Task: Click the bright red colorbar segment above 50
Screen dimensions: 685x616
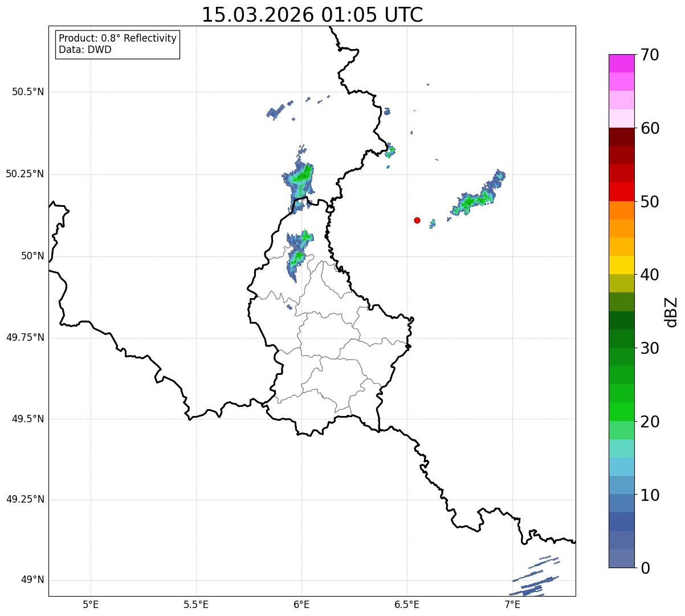Action: pos(621,192)
